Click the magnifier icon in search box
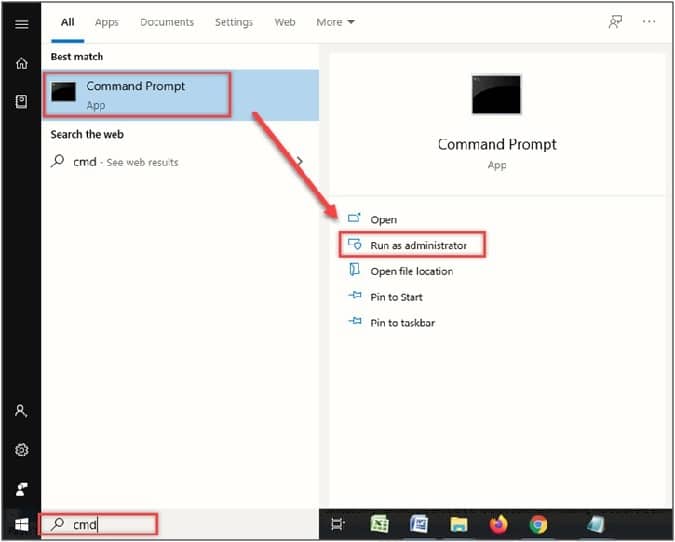Viewport: 675px width, 542px height. (57, 524)
